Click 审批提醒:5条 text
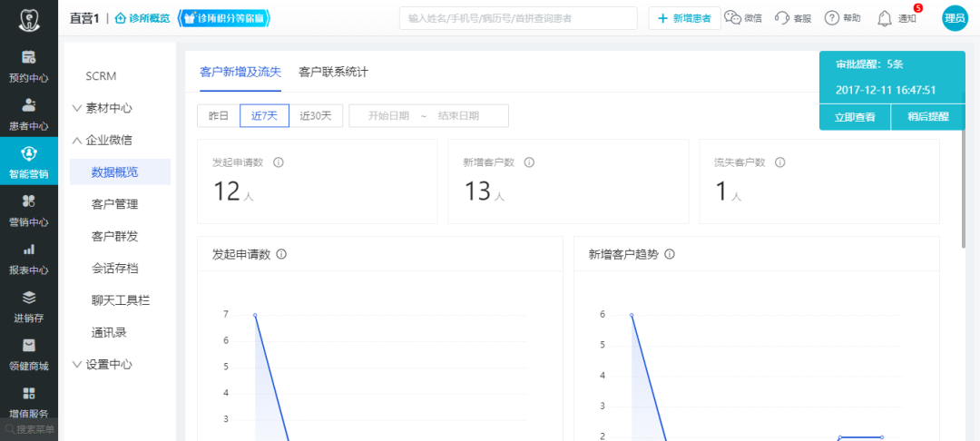The height and width of the screenshot is (441, 980). click(x=869, y=64)
